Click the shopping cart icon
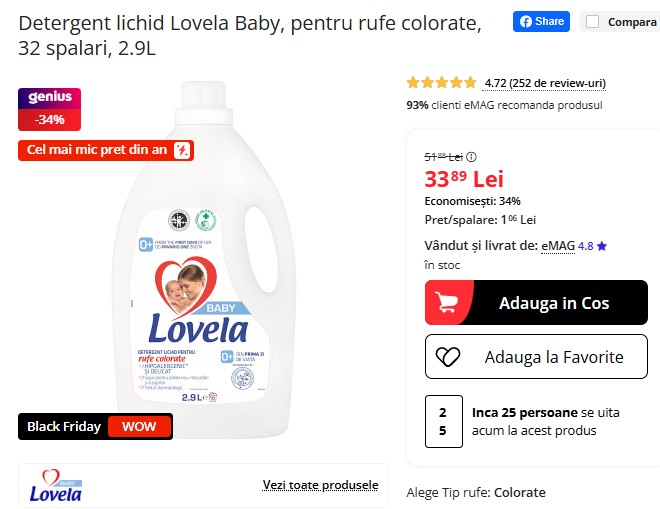The image size is (660, 509). click(x=449, y=302)
